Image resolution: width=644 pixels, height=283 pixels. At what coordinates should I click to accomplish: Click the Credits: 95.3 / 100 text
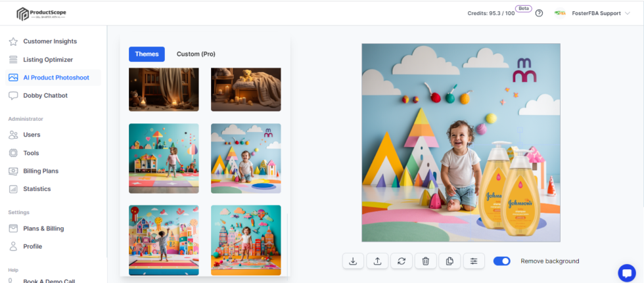tap(491, 13)
